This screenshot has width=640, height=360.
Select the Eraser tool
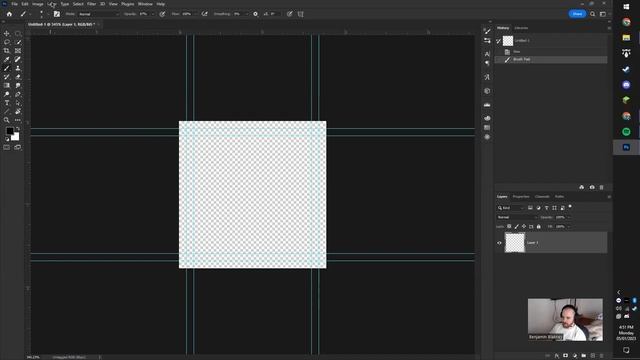point(18,77)
